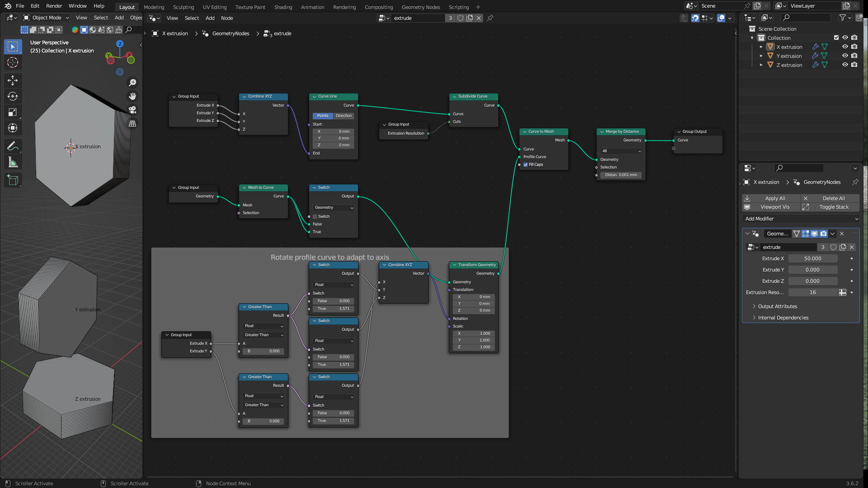Select the Measure tool
This screenshot has height=488, width=868.
(13, 162)
